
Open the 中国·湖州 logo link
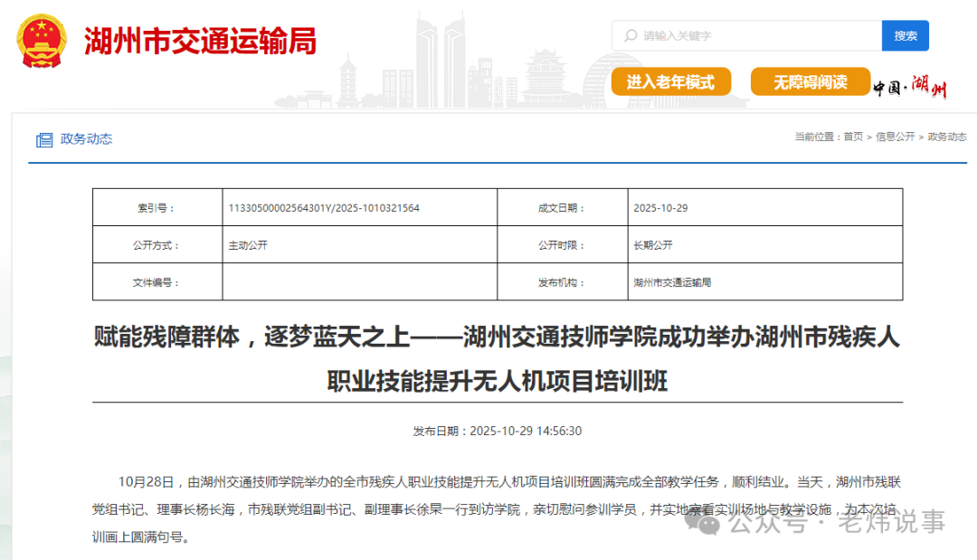(910, 87)
